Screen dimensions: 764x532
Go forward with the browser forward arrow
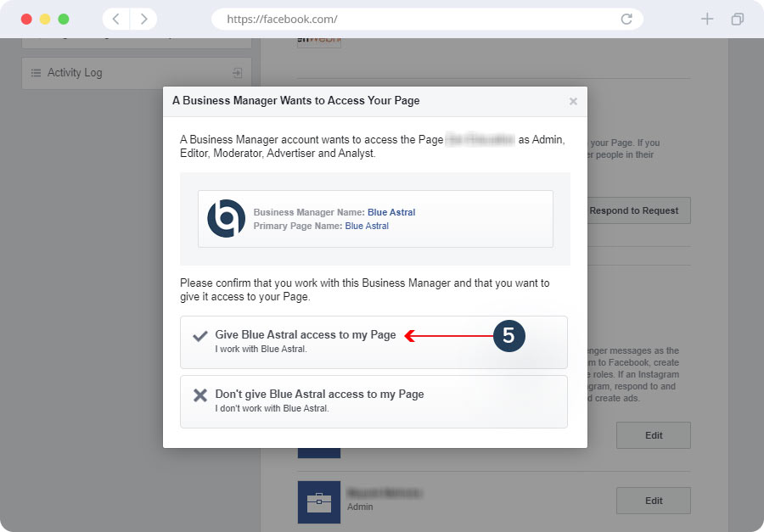(x=143, y=19)
